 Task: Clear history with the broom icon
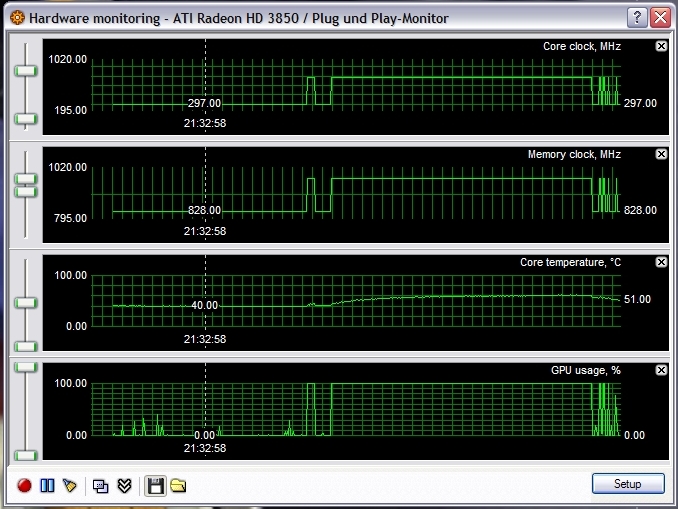[69, 485]
